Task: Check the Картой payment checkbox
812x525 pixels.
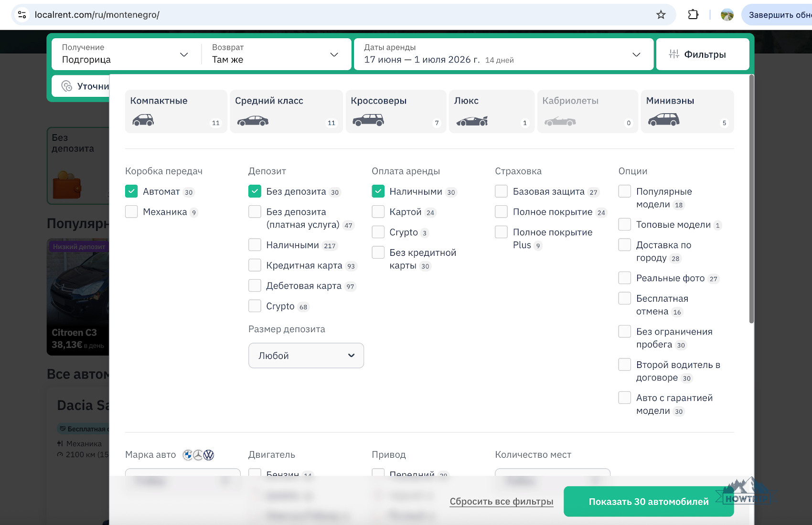Action: [378, 211]
